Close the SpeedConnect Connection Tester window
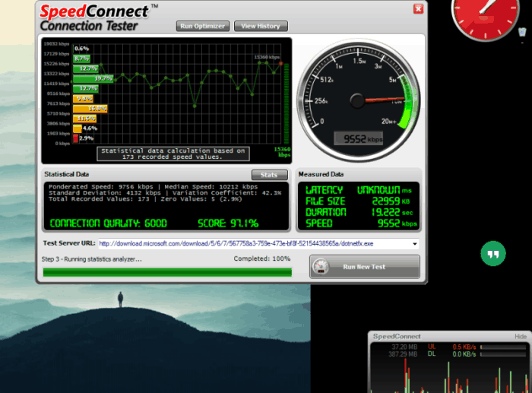The image size is (532, 393). pyautogui.click(x=418, y=9)
